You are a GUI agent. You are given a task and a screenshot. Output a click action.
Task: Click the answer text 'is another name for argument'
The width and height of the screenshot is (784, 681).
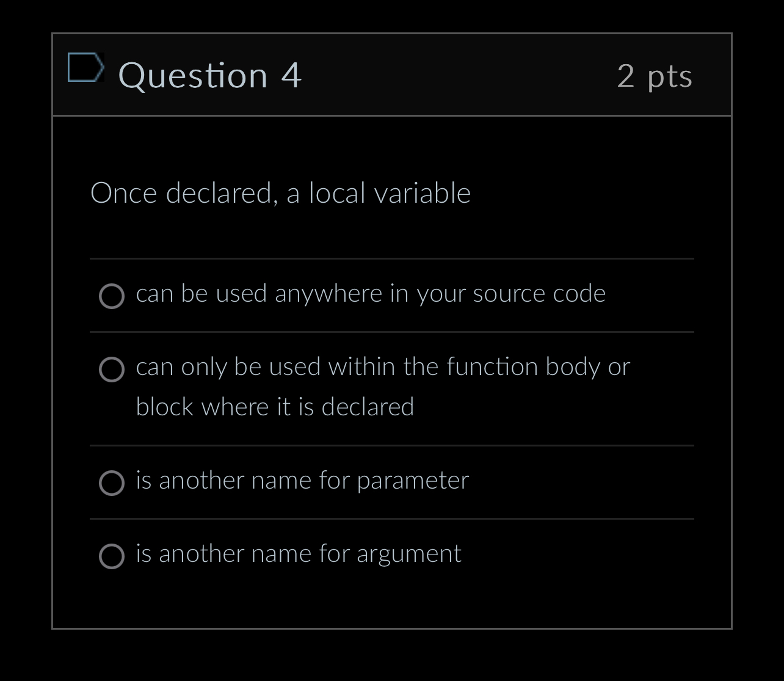pos(299,553)
